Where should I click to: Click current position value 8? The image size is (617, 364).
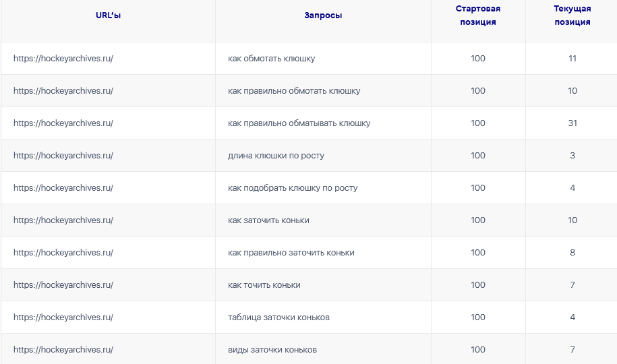(x=572, y=253)
